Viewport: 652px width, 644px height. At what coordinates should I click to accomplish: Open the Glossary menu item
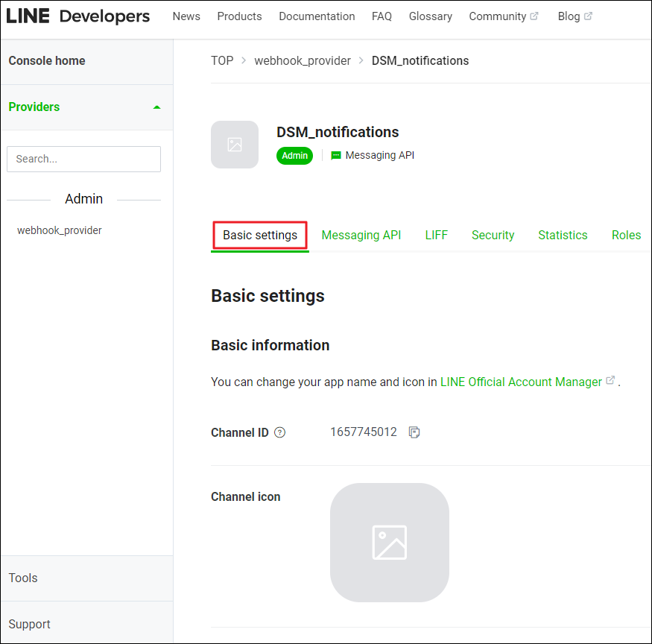[x=431, y=16]
